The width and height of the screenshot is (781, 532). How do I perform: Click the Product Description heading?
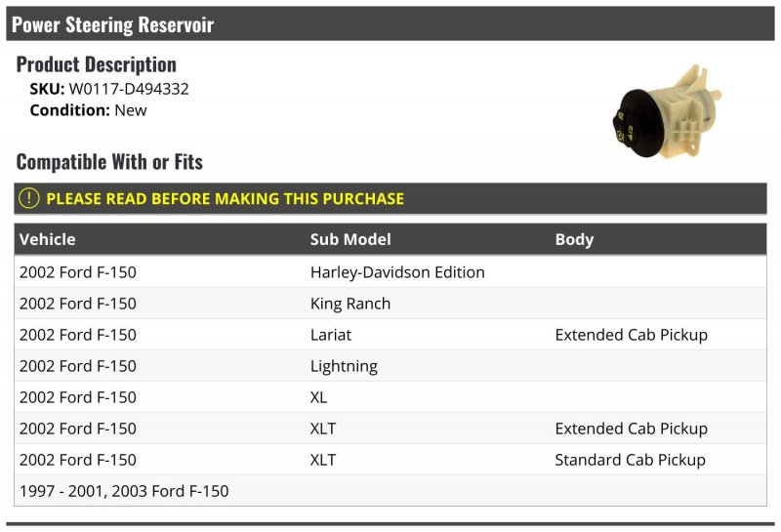coord(97,64)
